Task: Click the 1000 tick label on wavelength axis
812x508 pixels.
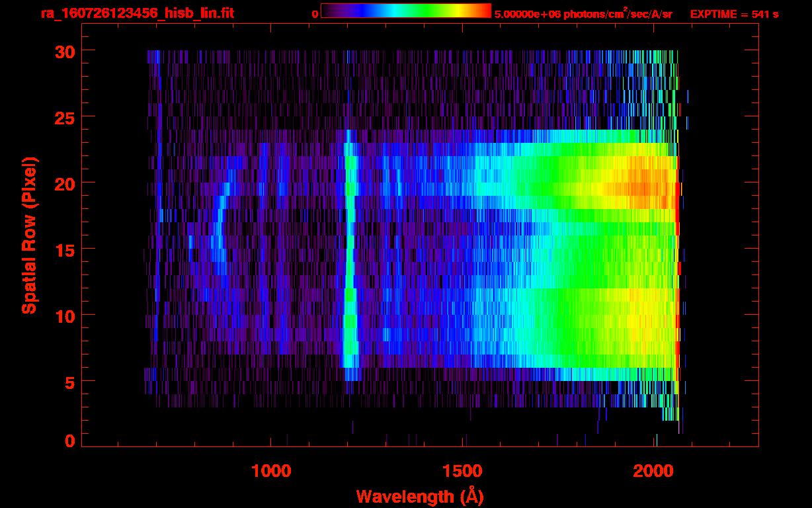Action: tap(270, 471)
